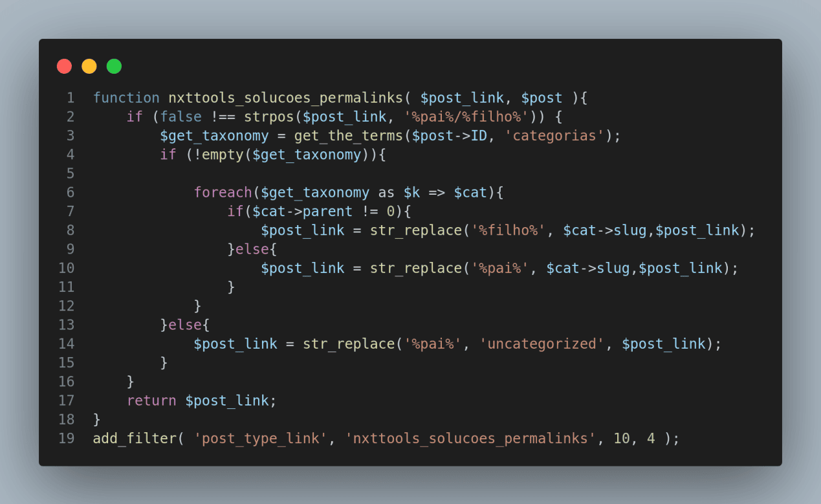Click line number 16 in the gutter
Viewport: 821px width, 504px height.
pos(66,381)
